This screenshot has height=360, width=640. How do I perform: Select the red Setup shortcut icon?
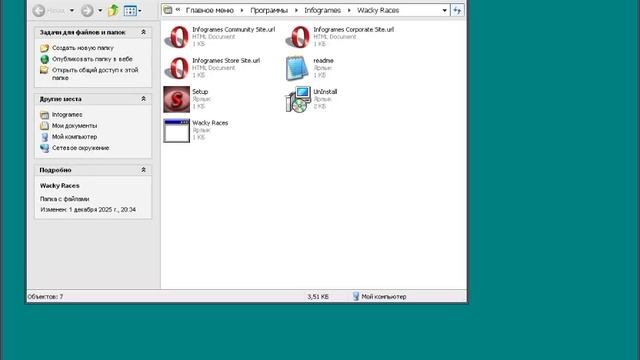[x=177, y=99]
